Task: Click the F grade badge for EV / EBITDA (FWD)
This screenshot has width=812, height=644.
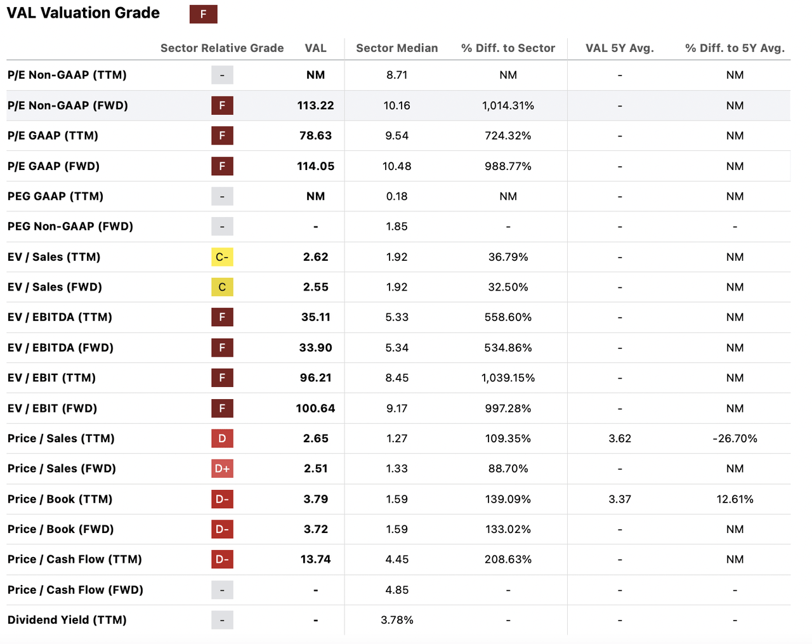Action: click(222, 348)
